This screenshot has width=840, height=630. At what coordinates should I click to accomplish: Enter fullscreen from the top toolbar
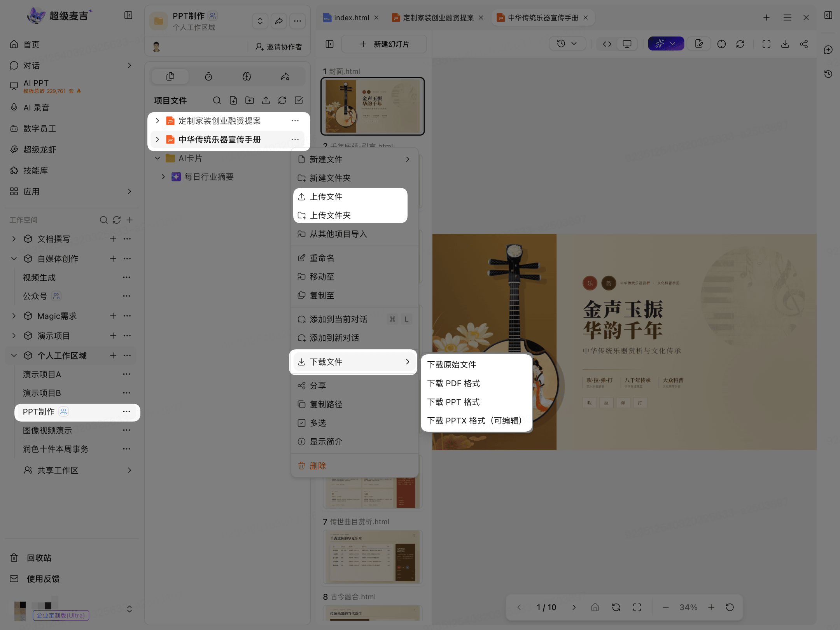766,44
